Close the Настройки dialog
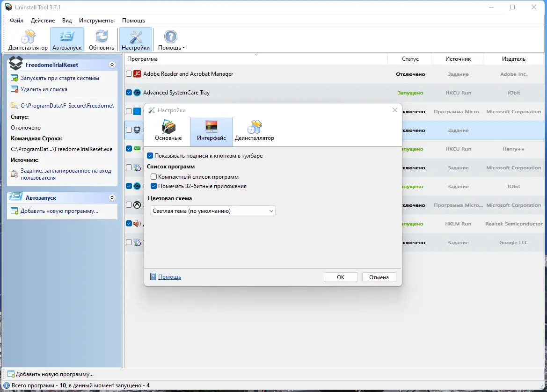547x392 pixels. tap(394, 110)
